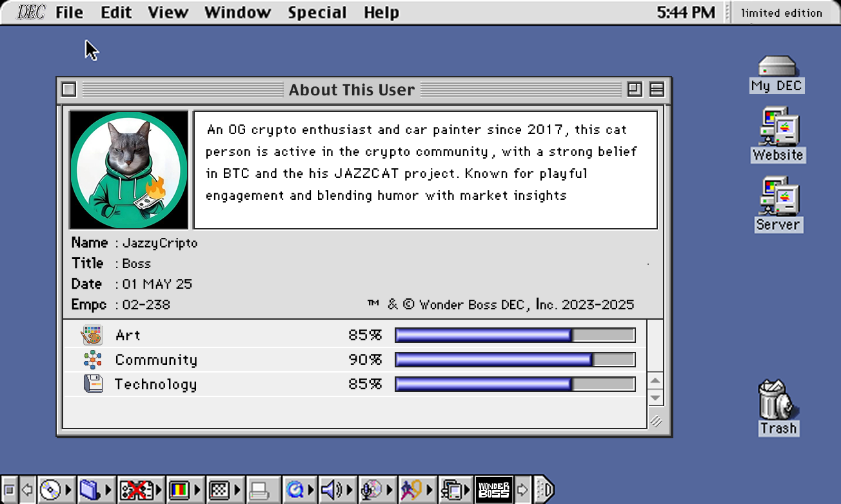Open the View menu
841x504 pixels.
[167, 12]
